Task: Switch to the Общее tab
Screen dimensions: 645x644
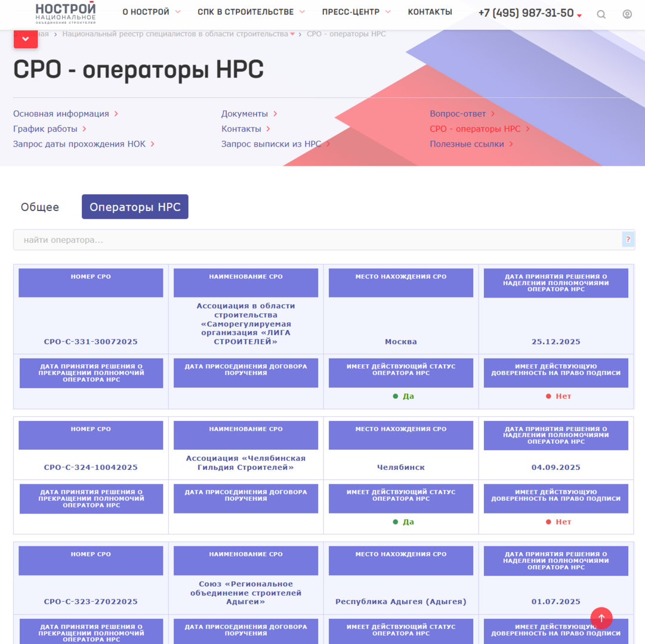Action: pos(40,207)
